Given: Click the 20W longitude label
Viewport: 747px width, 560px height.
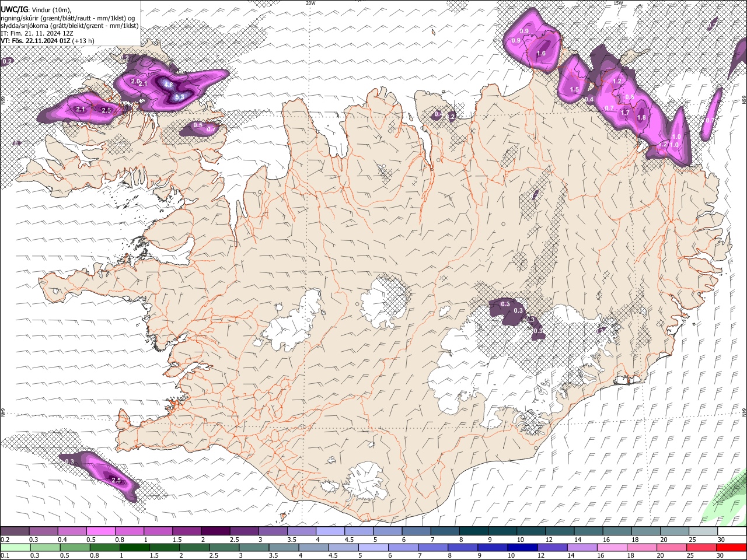Looking at the screenshot, I should [x=310, y=3].
